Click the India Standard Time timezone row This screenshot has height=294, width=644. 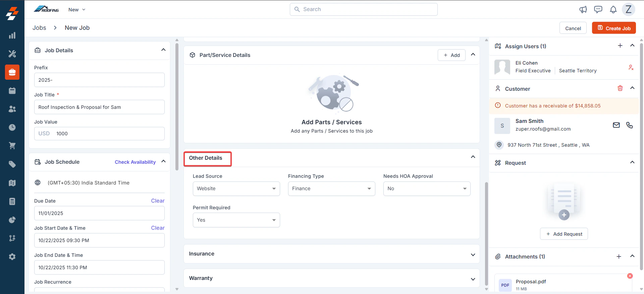[99, 183]
